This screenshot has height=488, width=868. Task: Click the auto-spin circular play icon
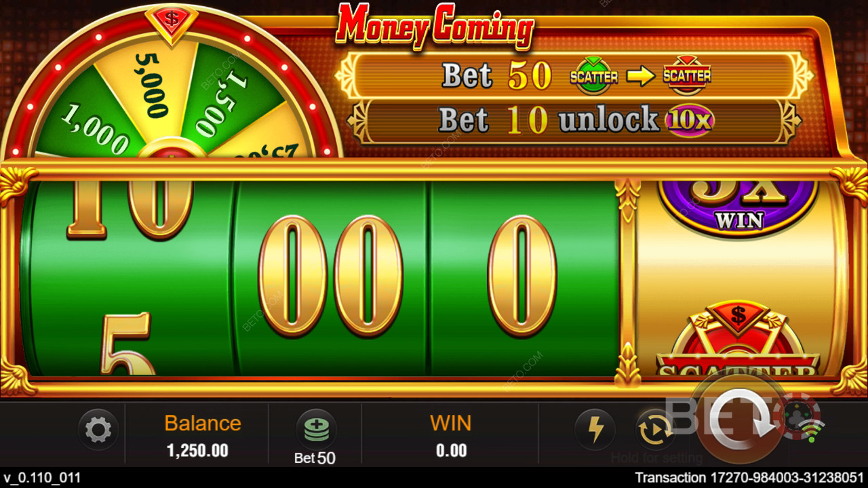[x=655, y=430]
